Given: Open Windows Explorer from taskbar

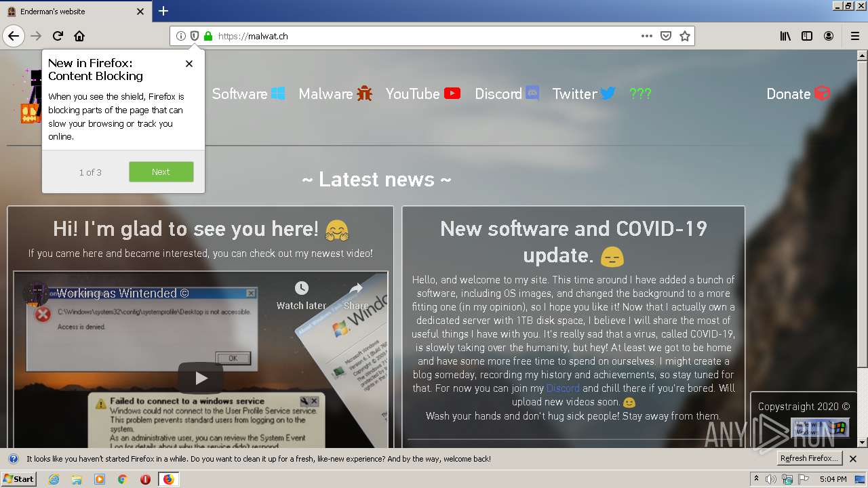Looking at the screenshot, I should pos(77,479).
